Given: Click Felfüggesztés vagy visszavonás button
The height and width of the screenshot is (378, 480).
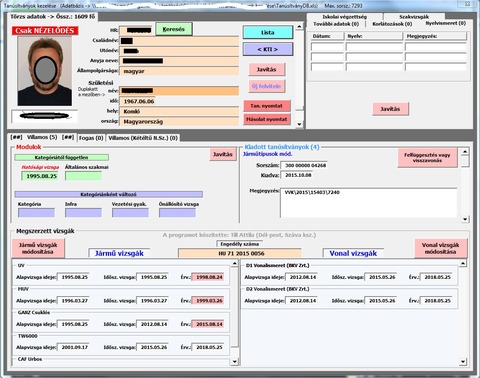Looking at the screenshot, I should [427, 157].
